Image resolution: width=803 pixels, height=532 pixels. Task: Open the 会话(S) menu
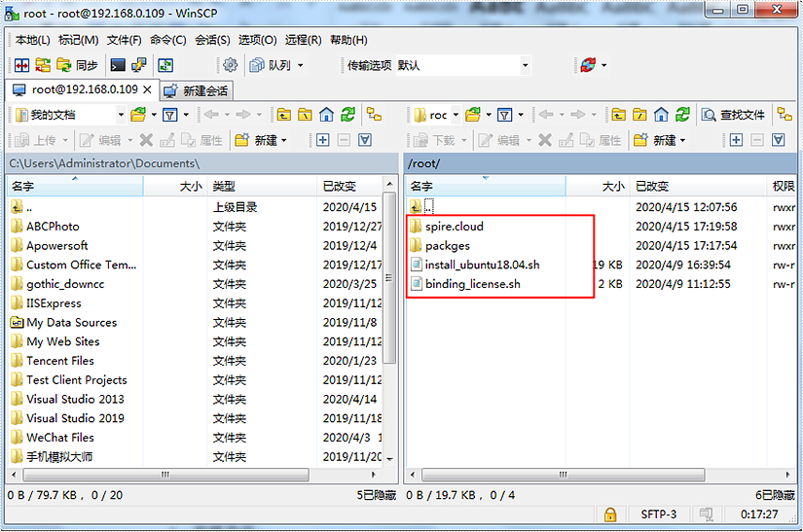pyautogui.click(x=212, y=40)
